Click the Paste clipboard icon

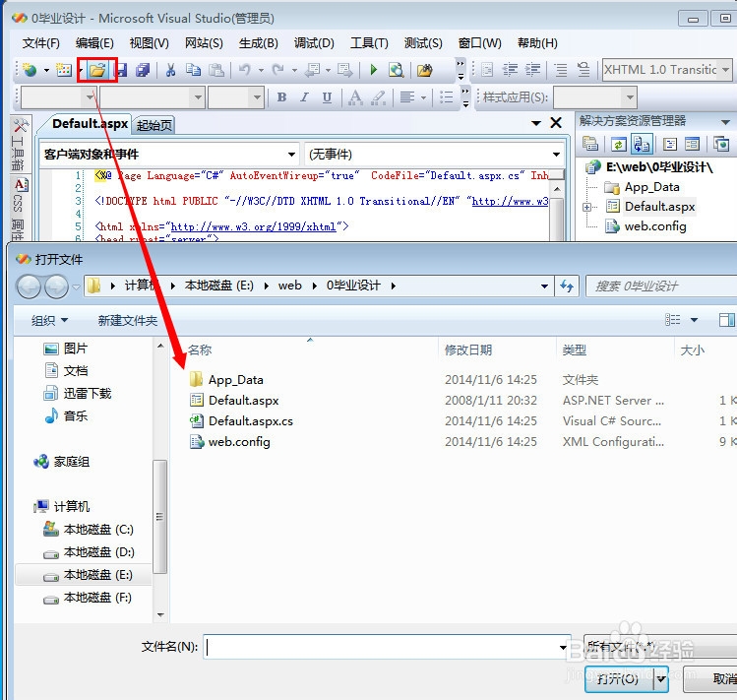click(x=216, y=71)
